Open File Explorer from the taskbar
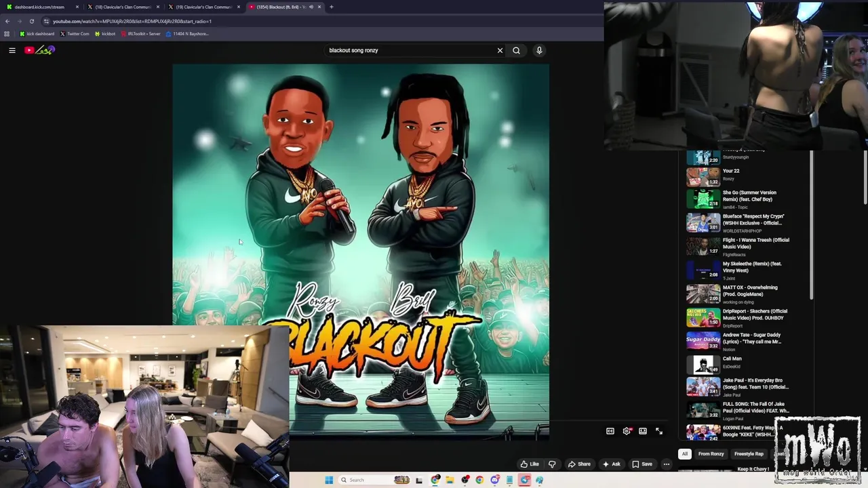Screen dimensions: 868x488 click(x=450, y=480)
